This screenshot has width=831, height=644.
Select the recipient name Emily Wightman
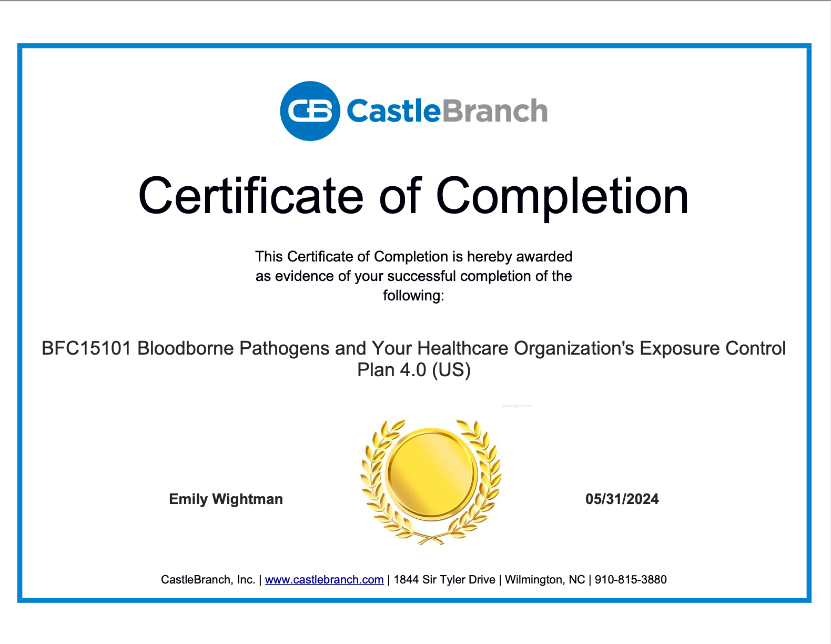point(226,499)
